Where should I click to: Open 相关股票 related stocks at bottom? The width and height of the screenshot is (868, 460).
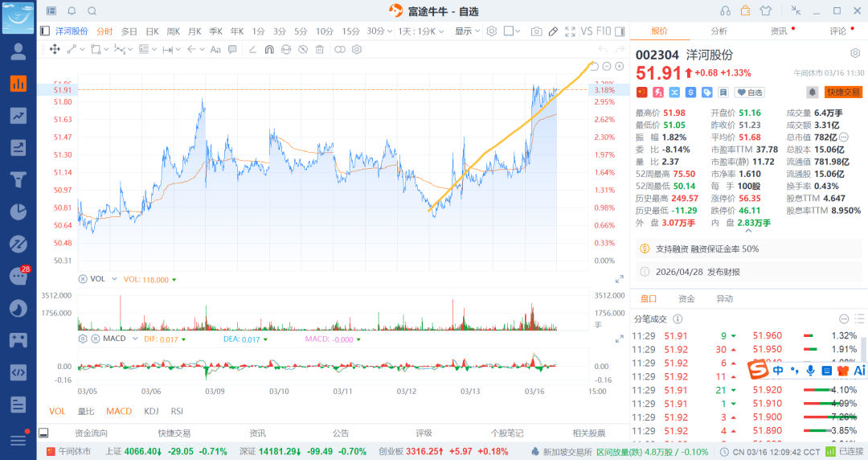tap(589, 433)
